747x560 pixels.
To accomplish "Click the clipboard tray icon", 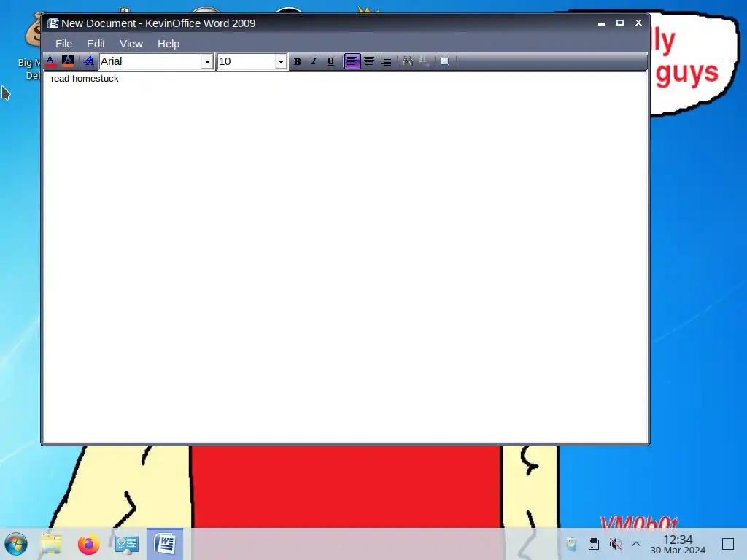I will coord(594,544).
